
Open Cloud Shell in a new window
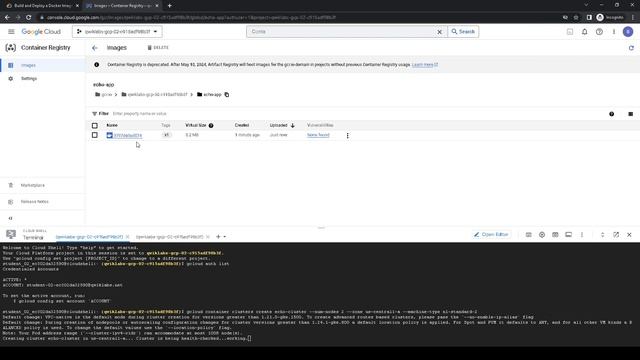tap(616, 235)
